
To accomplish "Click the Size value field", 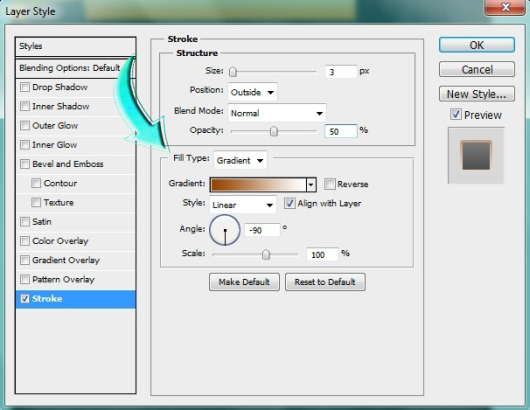I will tap(340, 72).
